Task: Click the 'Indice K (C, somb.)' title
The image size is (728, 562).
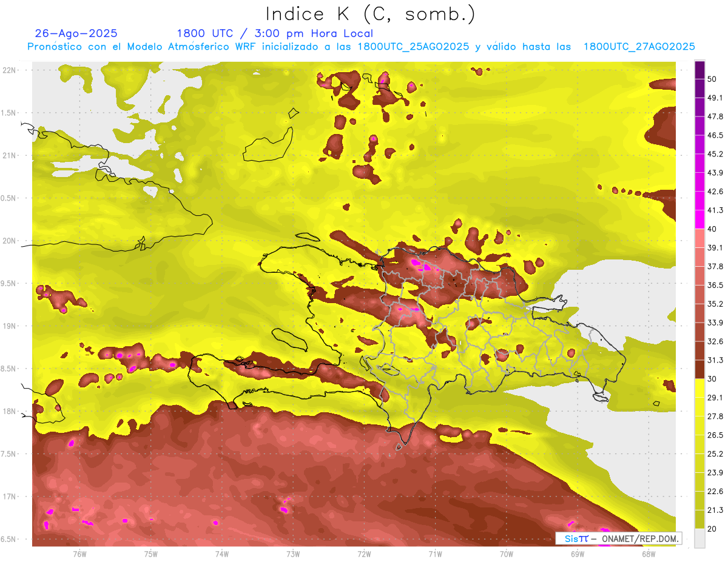Action: coord(370,15)
